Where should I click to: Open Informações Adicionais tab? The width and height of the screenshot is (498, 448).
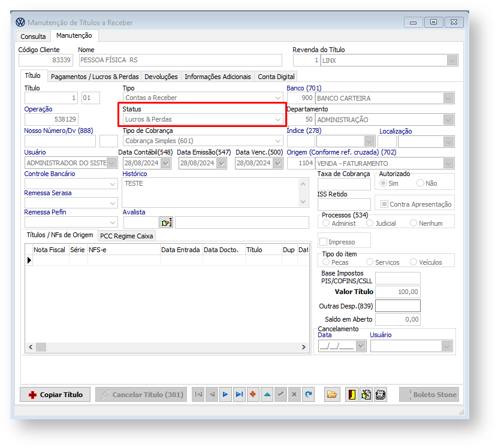point(218,77)
